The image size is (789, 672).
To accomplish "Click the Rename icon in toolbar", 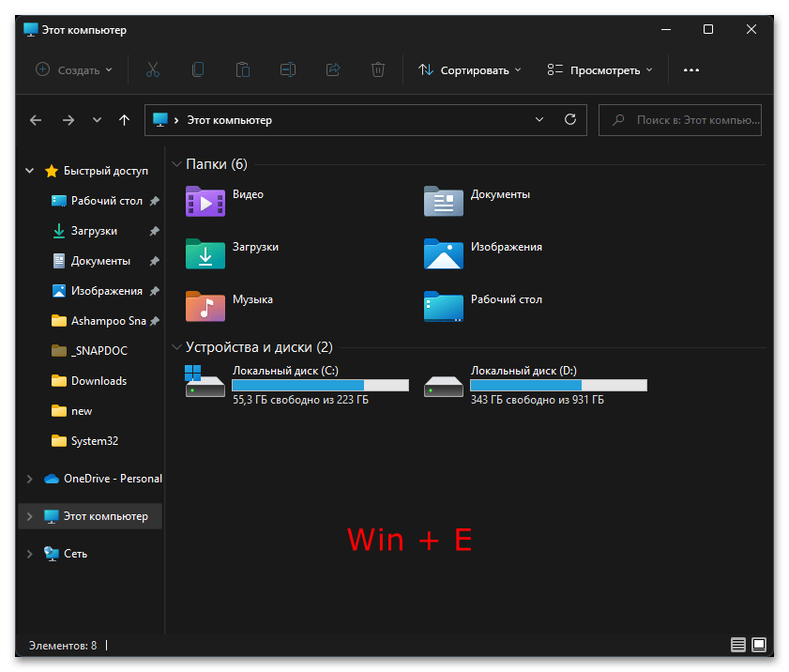I will [287, 69].
